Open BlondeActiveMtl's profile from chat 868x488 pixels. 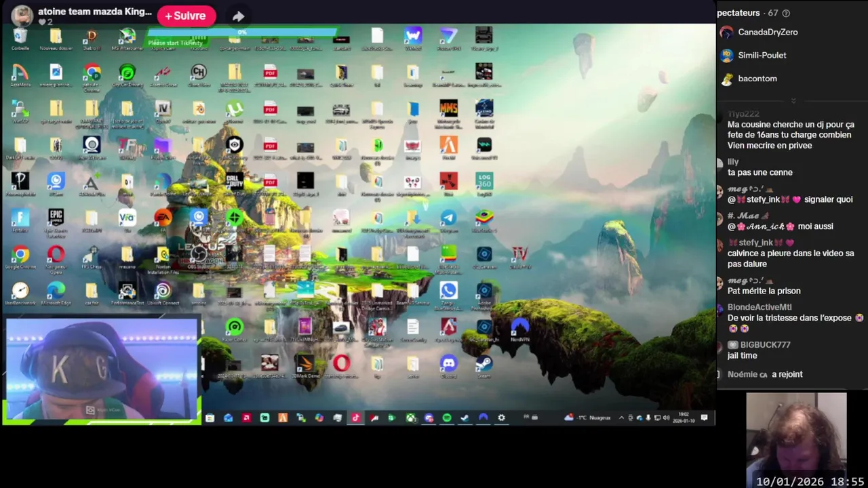(759, 307)
